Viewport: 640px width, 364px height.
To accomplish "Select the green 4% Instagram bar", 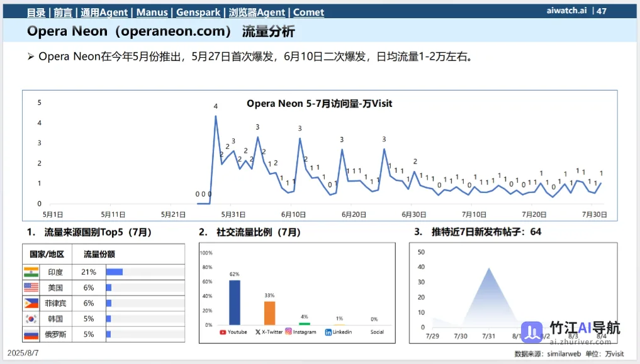I will pyautogui.click(x=305, y=324).
